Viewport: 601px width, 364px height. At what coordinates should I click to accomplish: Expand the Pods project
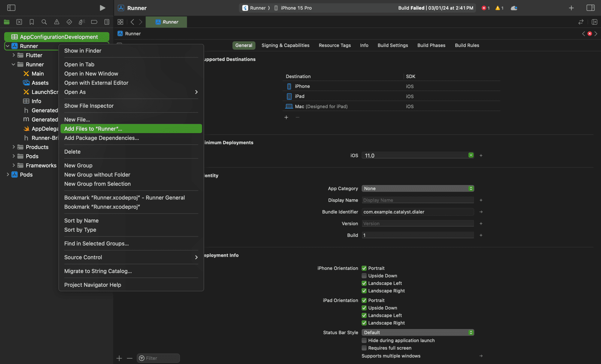(x=8, y=175)
